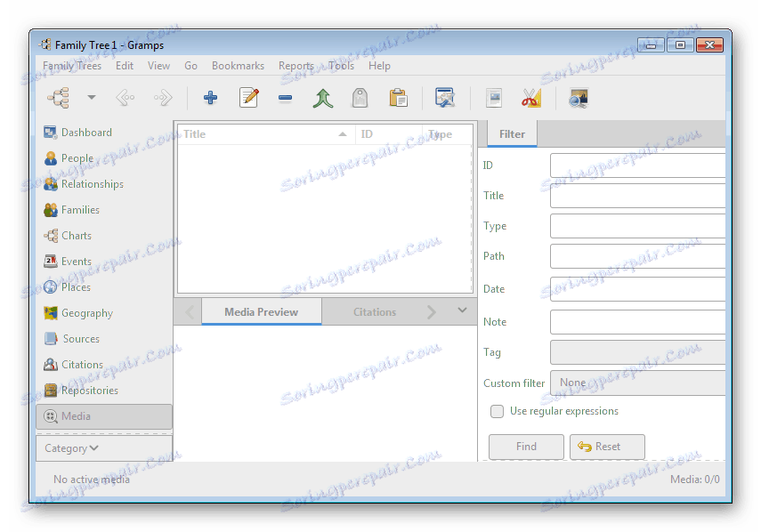Click the Date filter input field
The width and height of the screenshot is (761, 532).
tap(637, 289)
